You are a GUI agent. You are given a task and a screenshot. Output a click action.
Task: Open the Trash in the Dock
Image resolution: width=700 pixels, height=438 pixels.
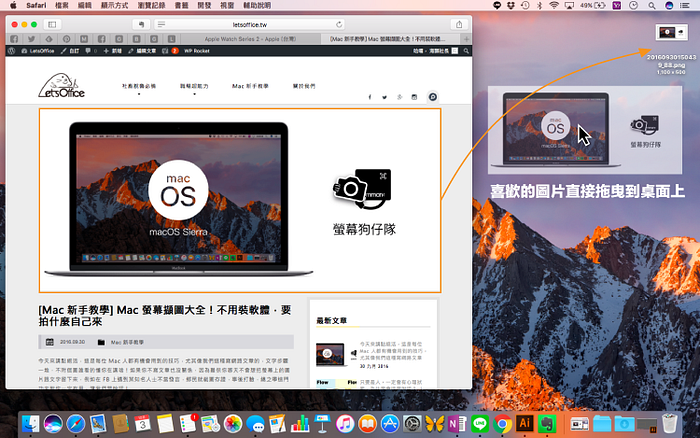(x=670, y=423)
